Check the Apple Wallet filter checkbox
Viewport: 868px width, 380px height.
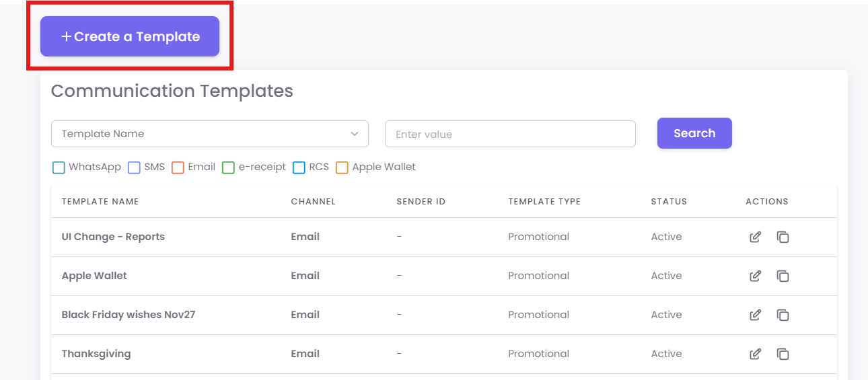(342, 167)
